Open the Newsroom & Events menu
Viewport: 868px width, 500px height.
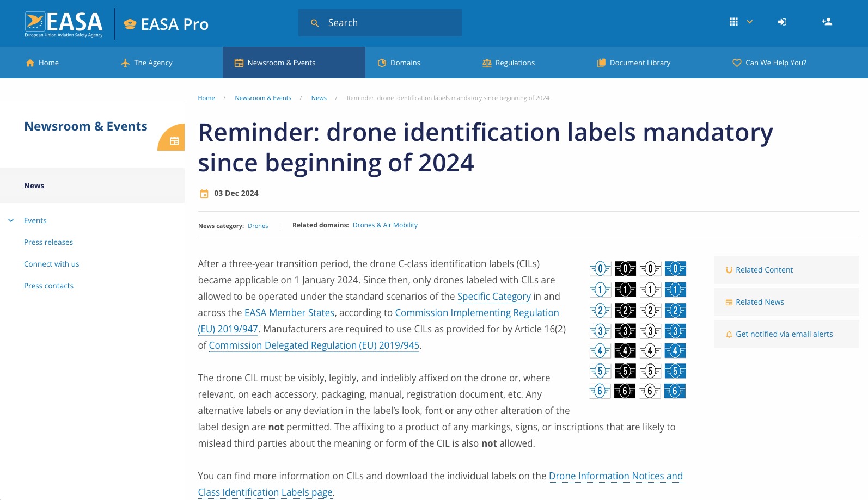pyautogui.click(x=294, y=63)
